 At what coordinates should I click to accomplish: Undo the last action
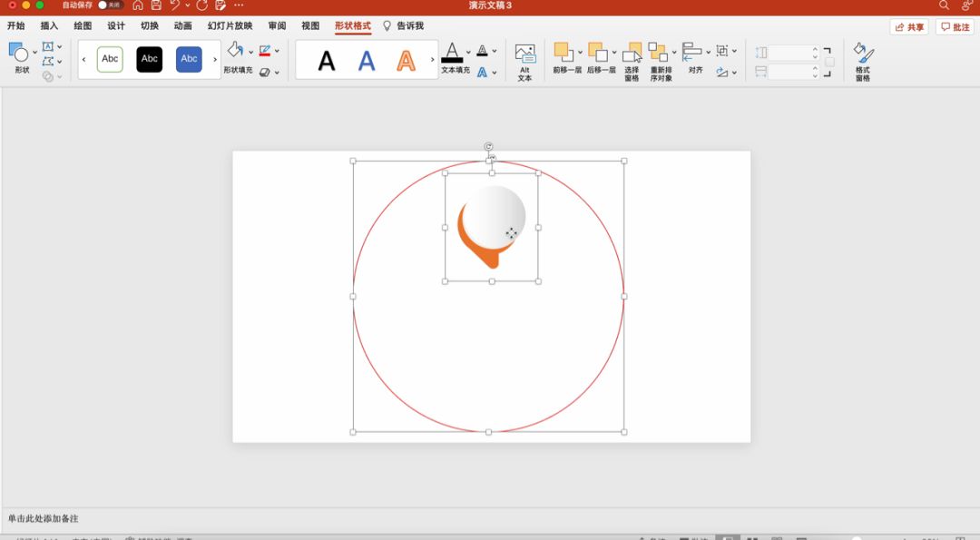pyautogui.click(x=175, y=5)
